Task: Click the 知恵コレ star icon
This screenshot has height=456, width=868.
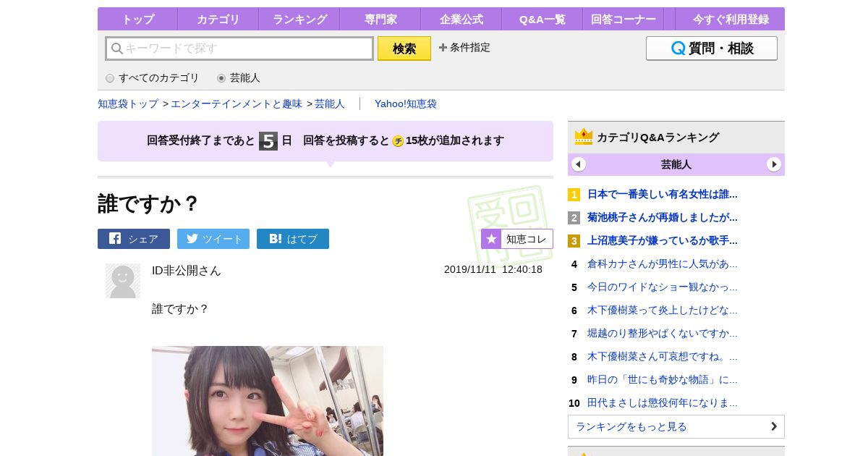Action: point(491,239)
